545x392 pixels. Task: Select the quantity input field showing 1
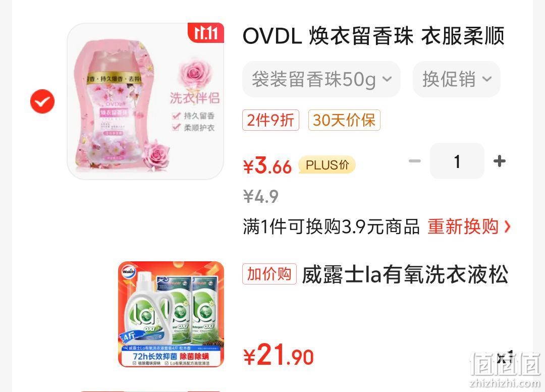tap(457, 161)
